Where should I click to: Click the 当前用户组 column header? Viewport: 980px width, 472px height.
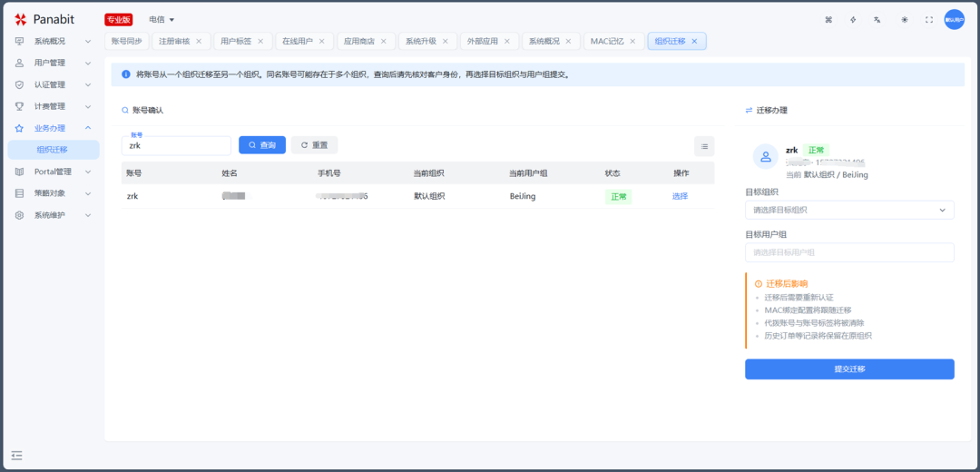click(x=528, y=173)
